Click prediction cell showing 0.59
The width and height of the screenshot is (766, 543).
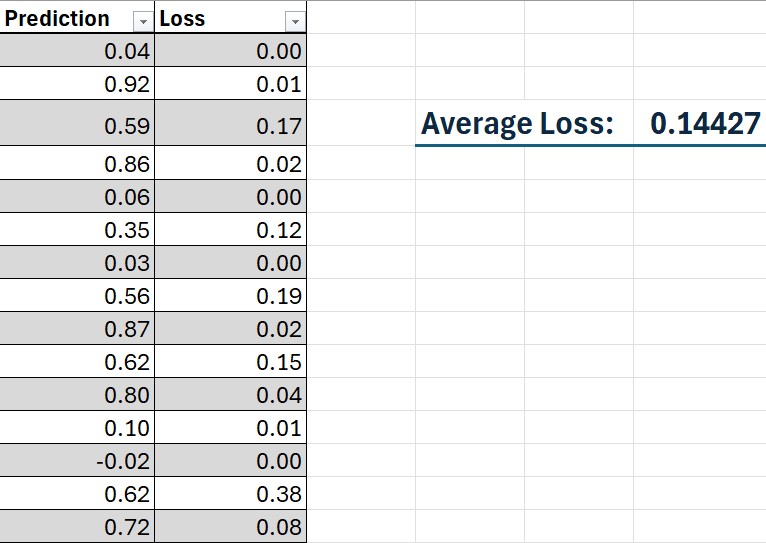(78, 126)
